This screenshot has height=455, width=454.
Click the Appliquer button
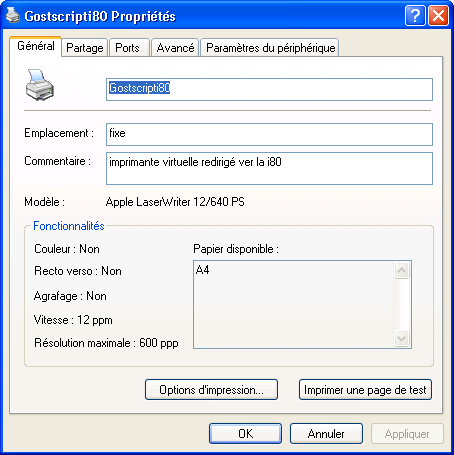click(x=407, y=433)
